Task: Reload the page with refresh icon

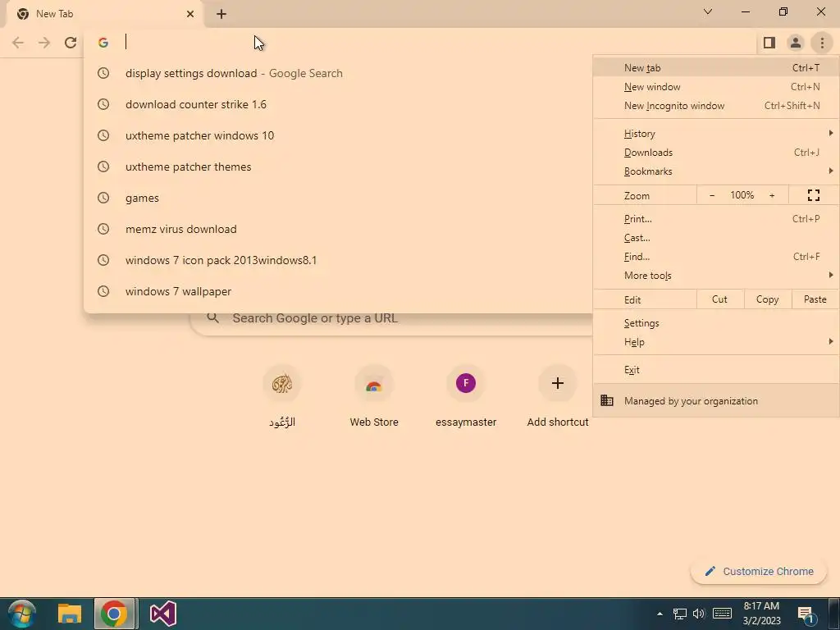Action: [71, 43]
